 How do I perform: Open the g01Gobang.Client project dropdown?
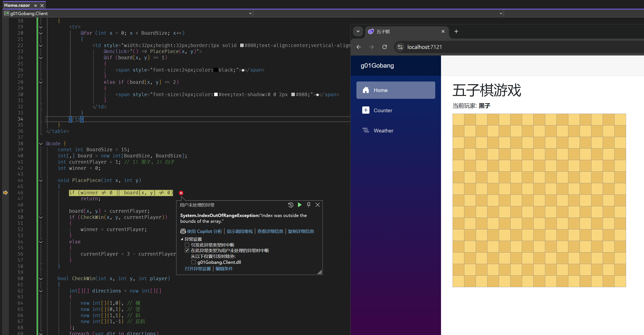pos(250,13)
